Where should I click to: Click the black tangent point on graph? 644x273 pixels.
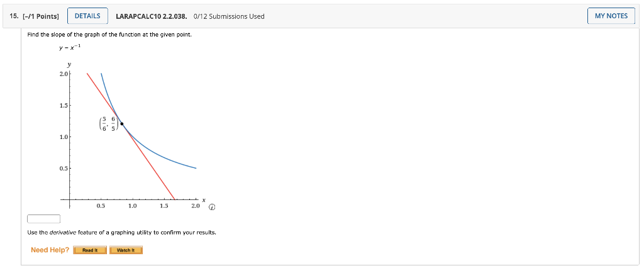[x=121, y=124]
